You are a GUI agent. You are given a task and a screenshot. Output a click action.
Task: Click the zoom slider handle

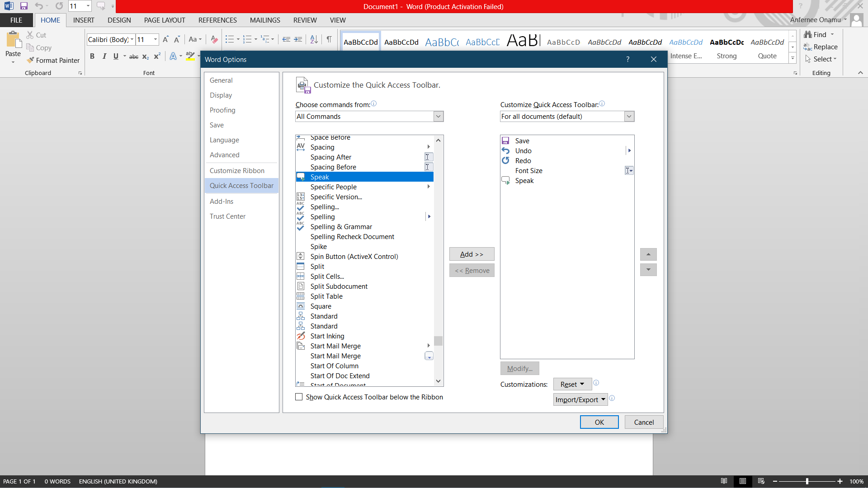807,481
